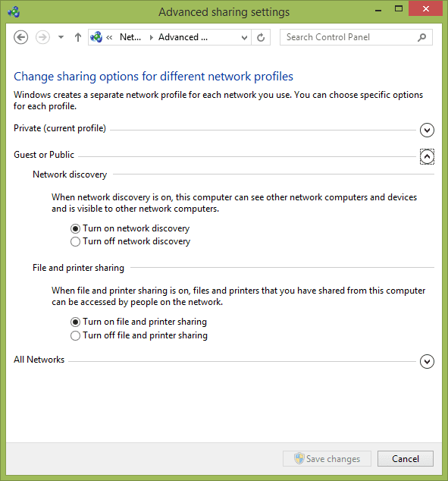
Task: Collapse the Guest or Public section
Action: [x=427, y=157]
